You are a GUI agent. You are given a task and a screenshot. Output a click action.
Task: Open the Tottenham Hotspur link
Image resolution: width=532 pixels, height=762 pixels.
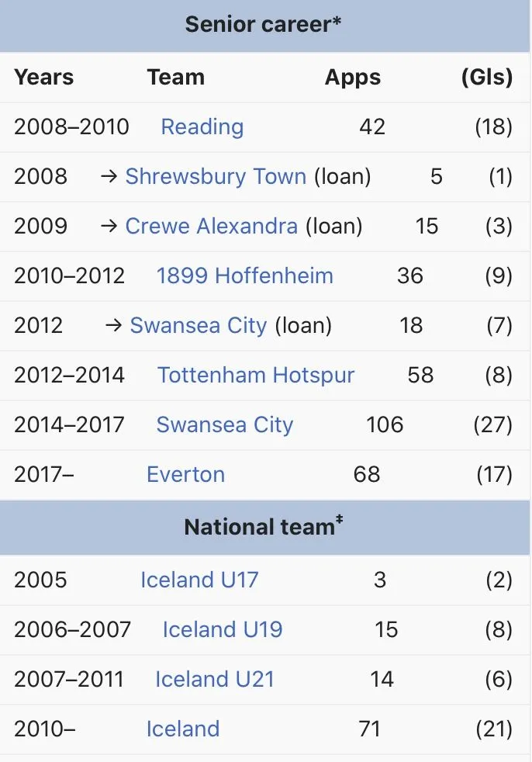pyautogui.click(x=256, y=376)
